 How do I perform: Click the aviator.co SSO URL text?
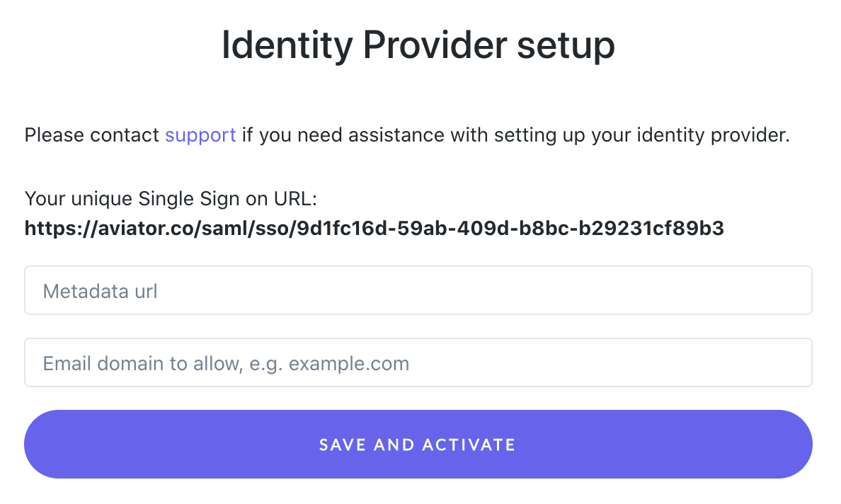point(374,229)
